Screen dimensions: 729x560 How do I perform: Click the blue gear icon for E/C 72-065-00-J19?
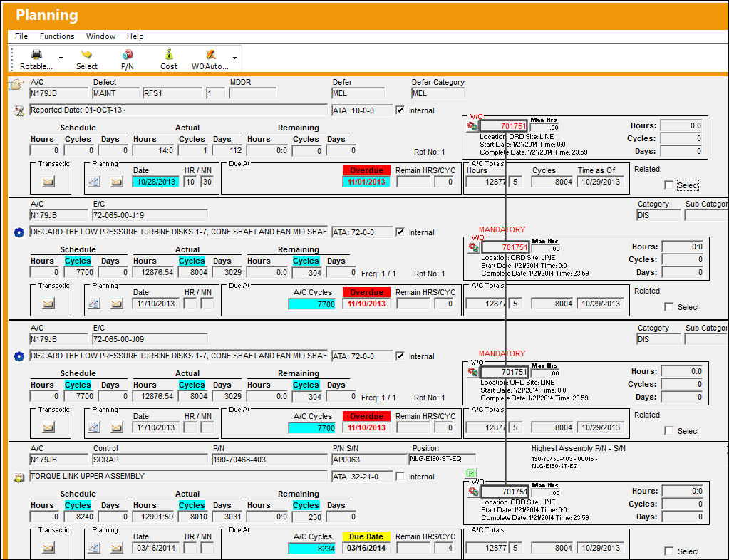click(19, 232)
